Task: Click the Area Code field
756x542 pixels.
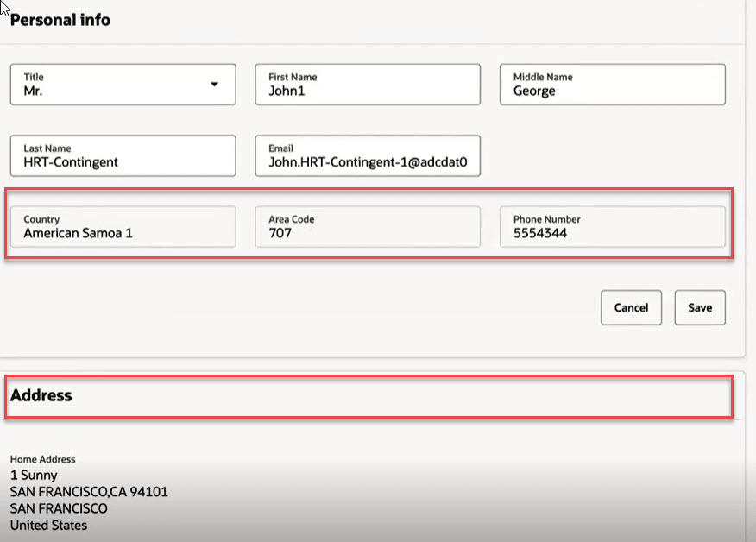Action: pyautogui.click(x=367, y=227)
